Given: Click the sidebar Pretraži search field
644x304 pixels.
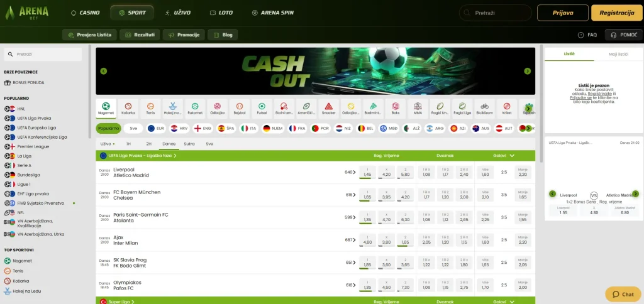Looking at the screenshot, I should [43, 54].
